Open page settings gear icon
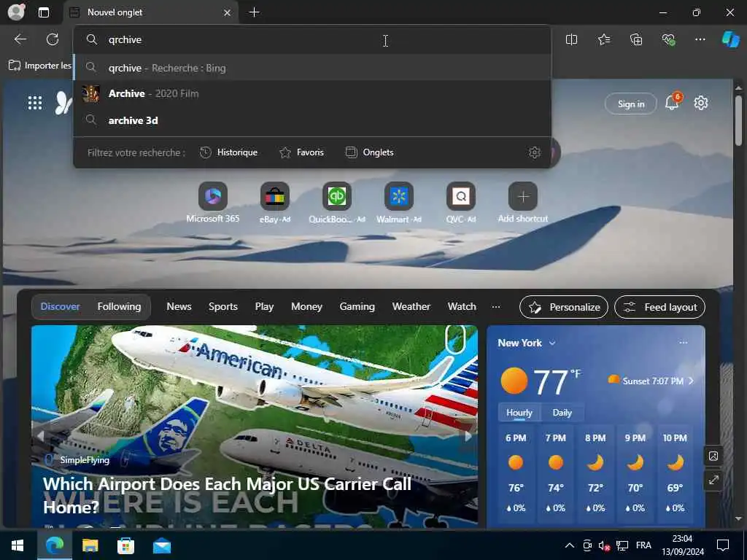Viewport: 747px width, 560px height. point(701,103)
